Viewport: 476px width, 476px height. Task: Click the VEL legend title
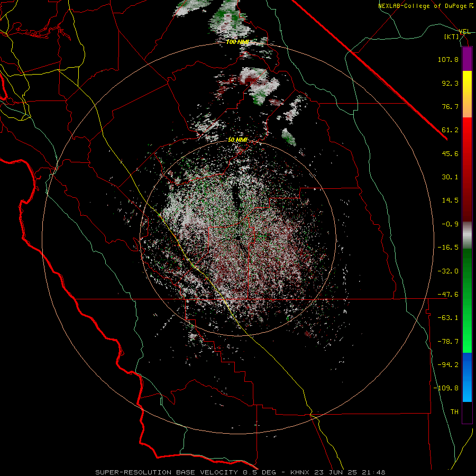[464, 32]
